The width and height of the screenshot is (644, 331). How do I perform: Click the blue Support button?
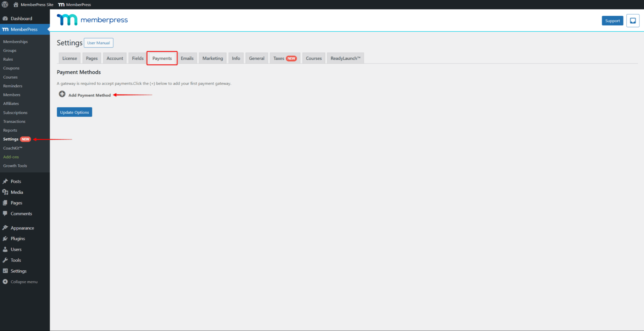click(x=612, y=21)
